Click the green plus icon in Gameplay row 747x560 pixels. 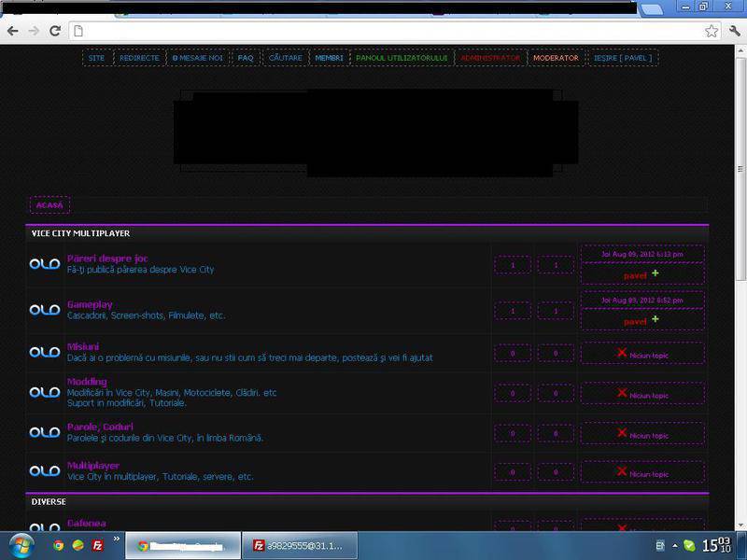pos(655,318)
